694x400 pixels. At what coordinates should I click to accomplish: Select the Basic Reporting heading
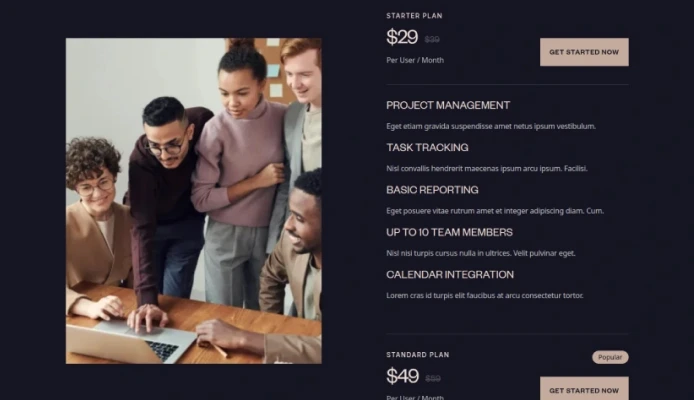coord(432,190)
